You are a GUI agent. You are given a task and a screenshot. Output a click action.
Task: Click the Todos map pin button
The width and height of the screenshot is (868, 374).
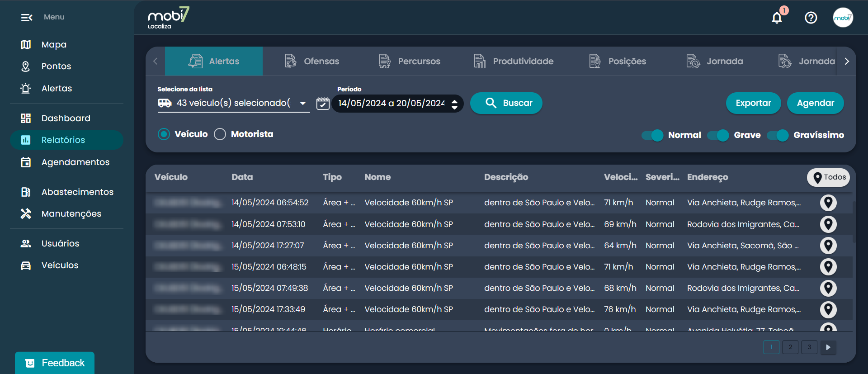(828, 177)
